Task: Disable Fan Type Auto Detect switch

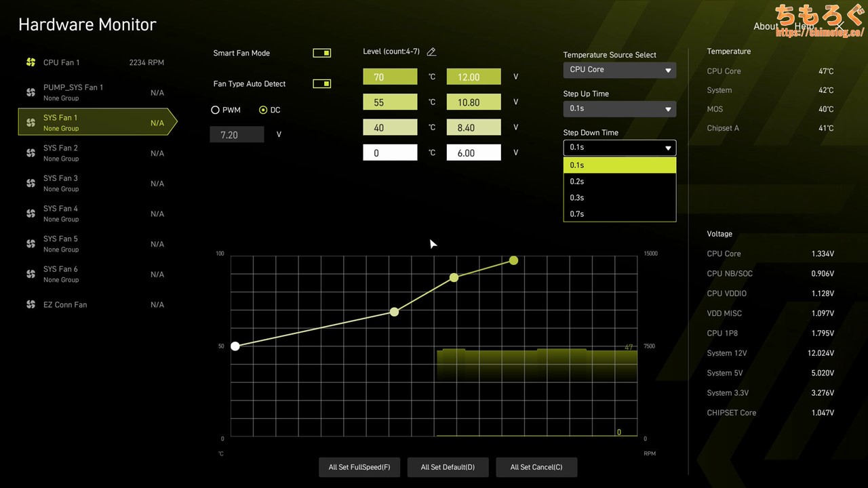Action: pyautogui.click(x=321, y=84)
